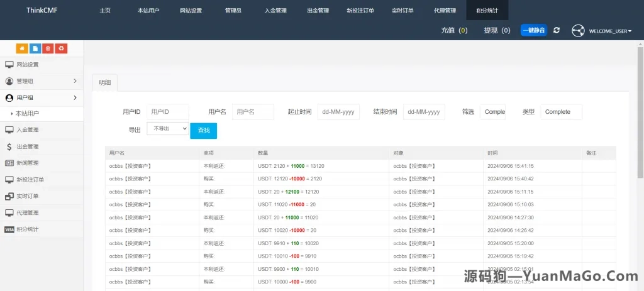This screenshot has height=291, width=644.
Task: Click the red recycle shortcut icon
Action: pyautogui.click(x=61, y=48)
